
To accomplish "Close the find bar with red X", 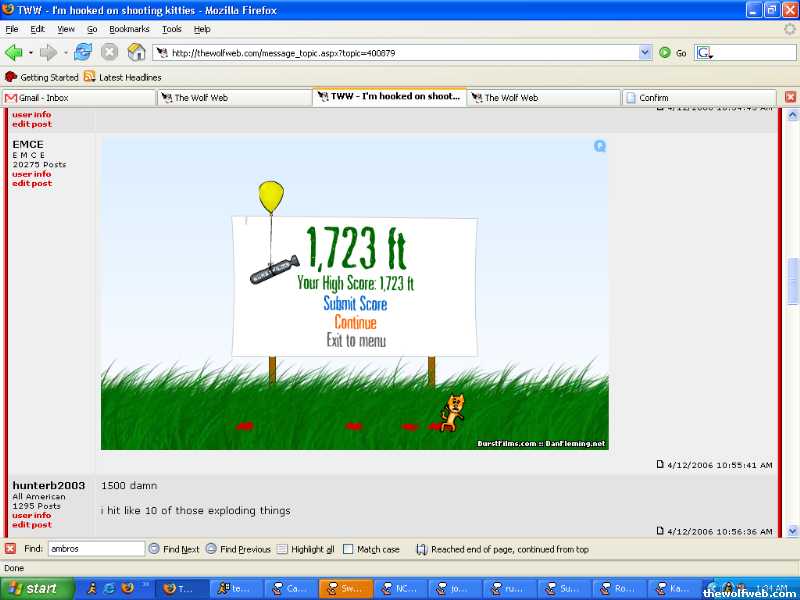I will (10, 549).
